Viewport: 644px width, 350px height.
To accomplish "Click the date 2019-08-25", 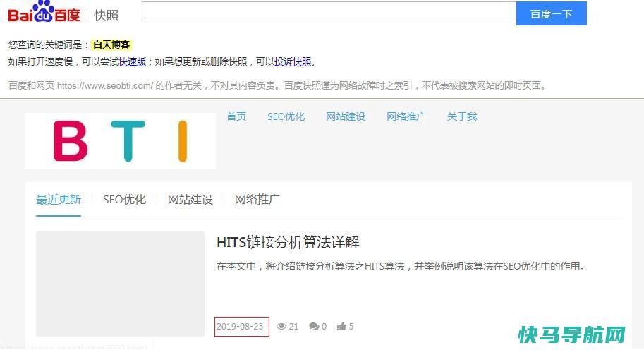I will click(240, 327).
